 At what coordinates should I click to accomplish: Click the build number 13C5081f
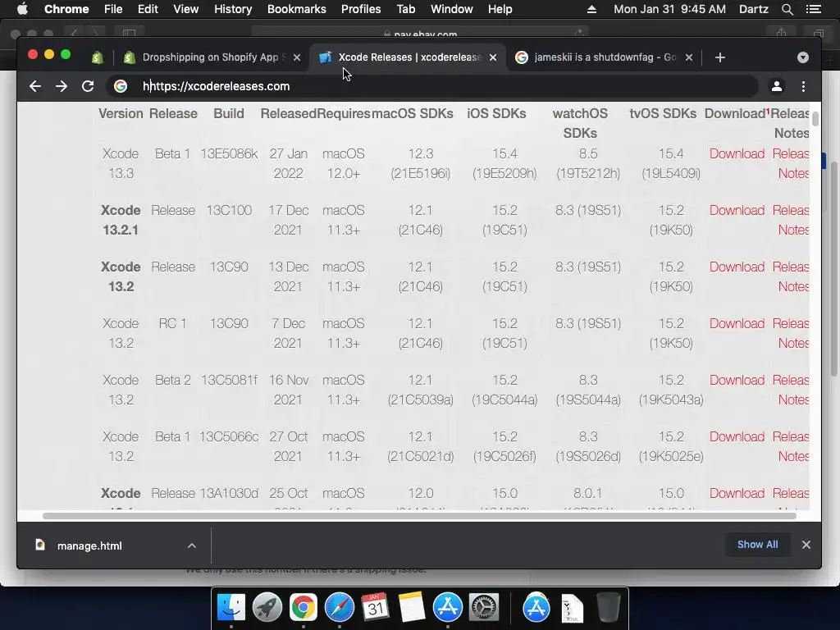(229, 381)
